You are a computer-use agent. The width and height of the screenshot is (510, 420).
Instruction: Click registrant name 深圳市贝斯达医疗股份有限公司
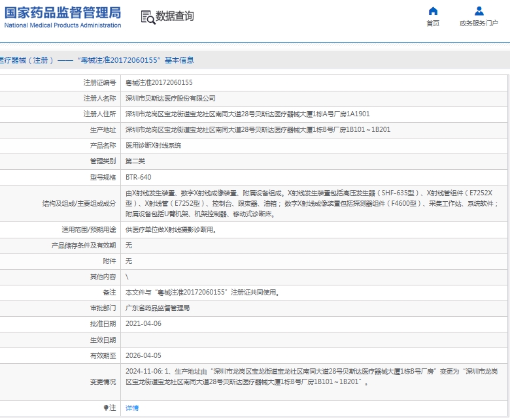click(x=171, y=99)
